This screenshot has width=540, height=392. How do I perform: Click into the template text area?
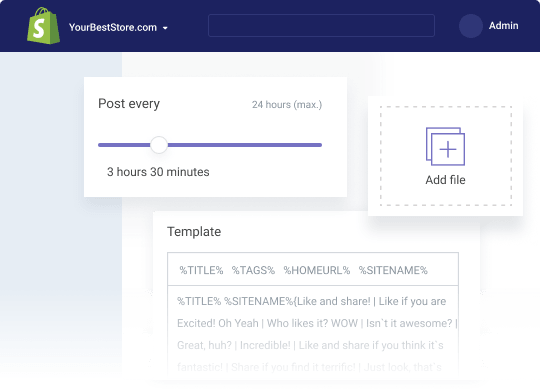(x=313, y=332)
